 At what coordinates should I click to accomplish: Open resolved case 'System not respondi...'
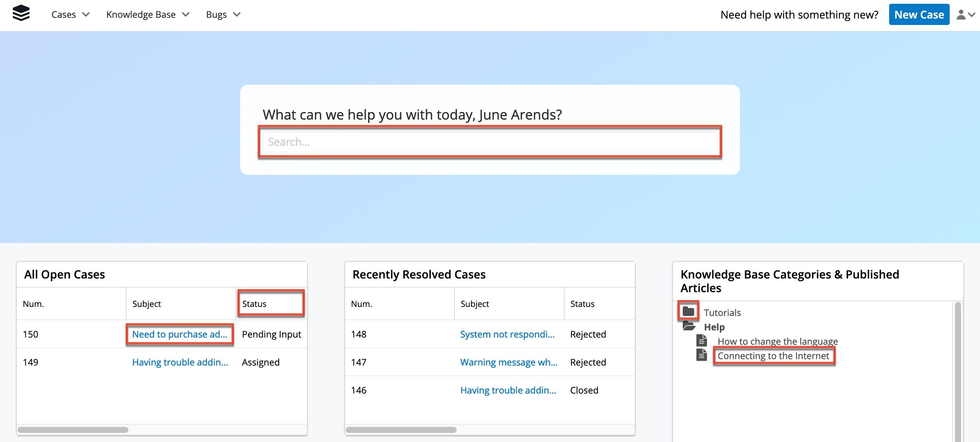point(507,334)
